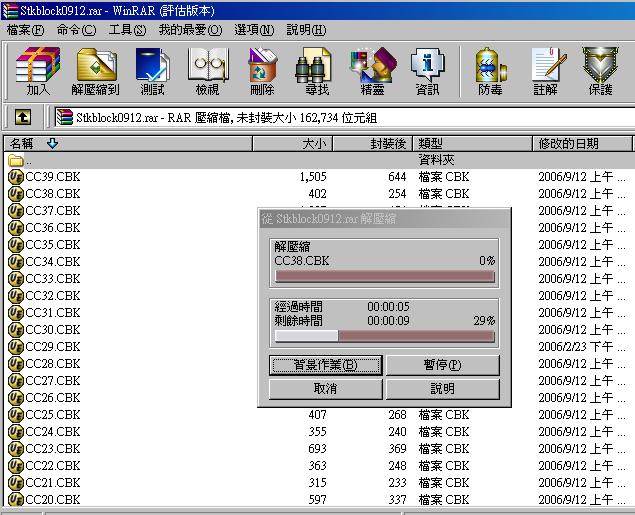Select the CC39.CBK file icon
The height and width of the screenshot is (515, 635).
pyautogui.click(x=16, y=177)
